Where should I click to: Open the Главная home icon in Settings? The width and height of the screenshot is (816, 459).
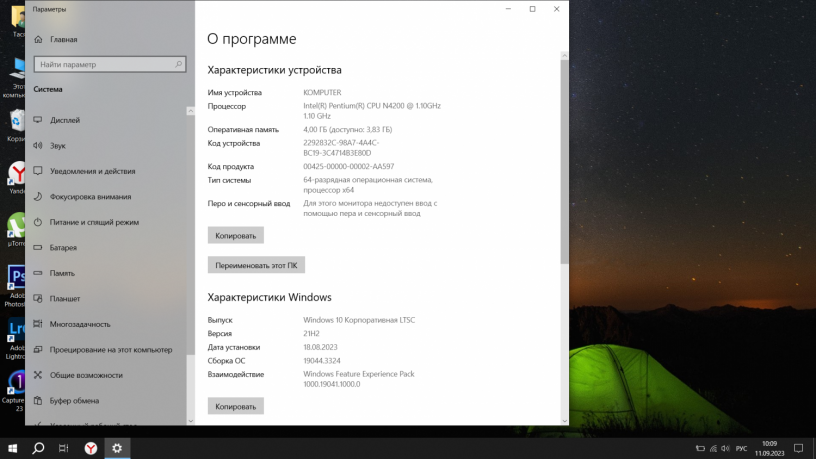38,40
